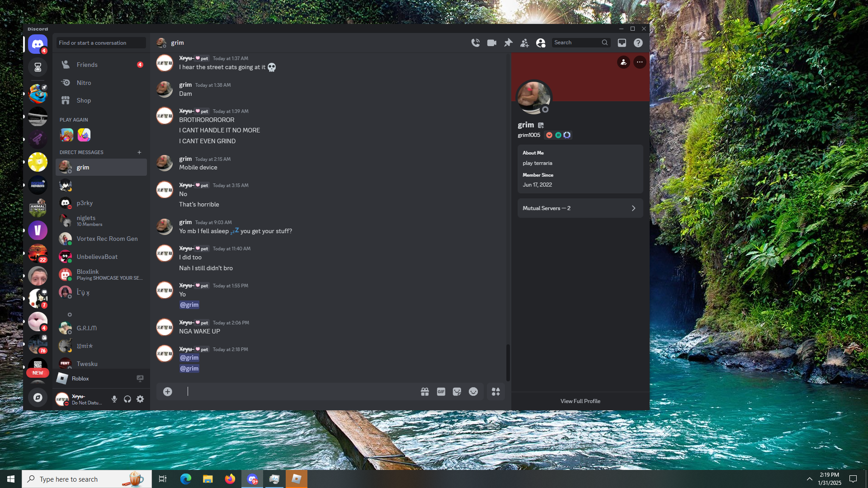Screen dimensions: 868x488
Task: Open the p3rky direct message
Action: (101, 203)
